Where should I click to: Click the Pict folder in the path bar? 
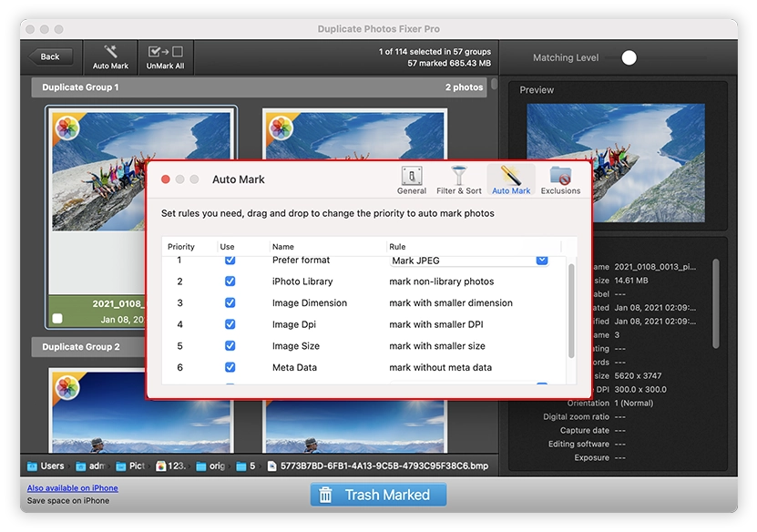pos(130,465)
